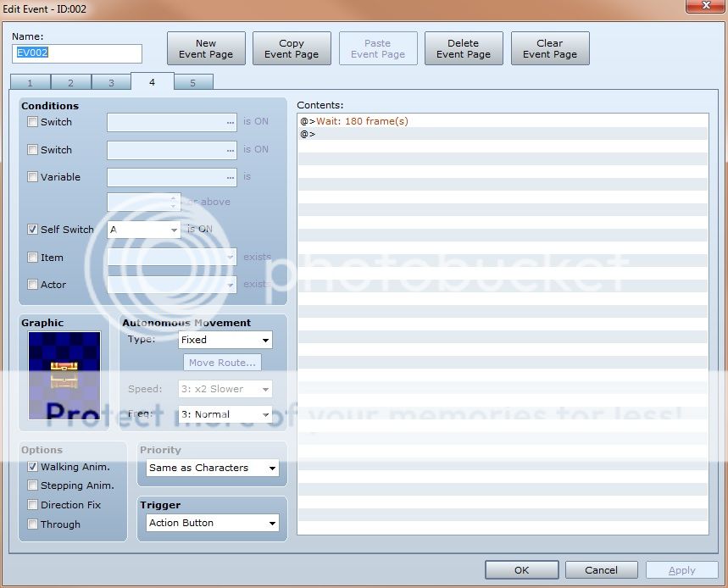Select event page tab 3
The height and width of the screenshot is (588, 728).
coord(111,83)
